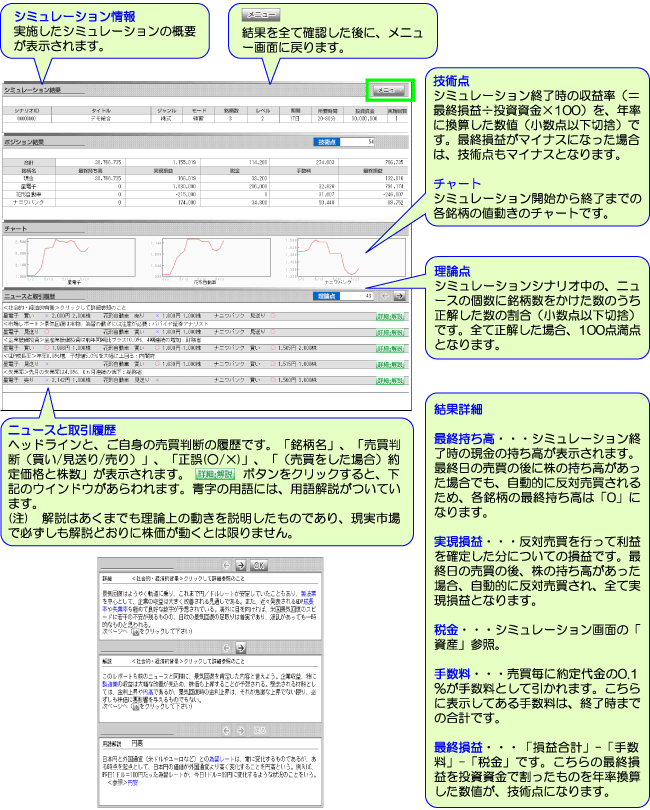Click the デモ総合 title cell in simulation info
The image size is (650, 810).
[101, 118]
